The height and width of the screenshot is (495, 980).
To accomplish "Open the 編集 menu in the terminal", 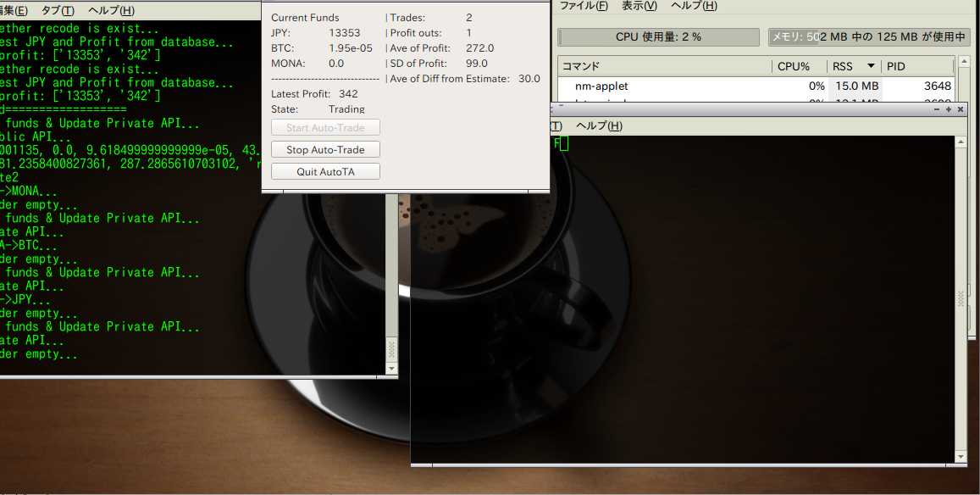I will (12, 10).
